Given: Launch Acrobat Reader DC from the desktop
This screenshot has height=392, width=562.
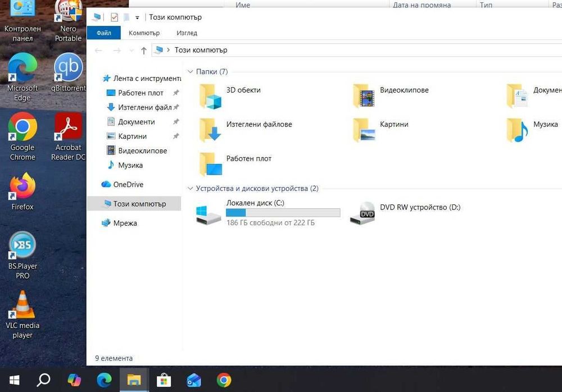Looking at the screenshot, I should (x=68, y=136).
